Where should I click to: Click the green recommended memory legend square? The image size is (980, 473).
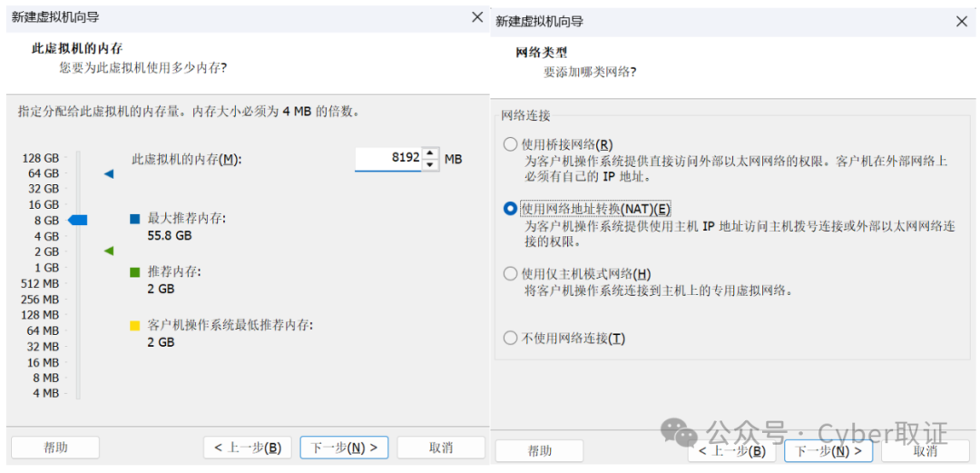click(x=134, y=272)
